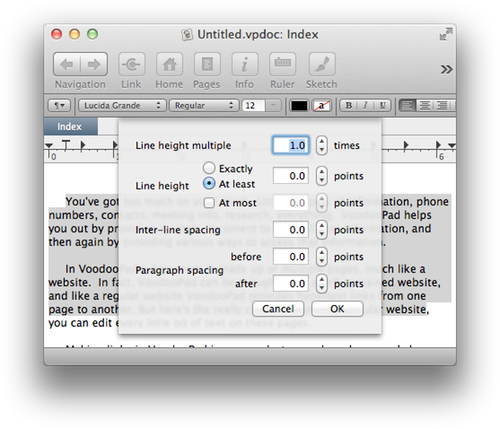The image size is (500, 429).
Task: Enter full screen with the window arrows icon
Action: point(446,34)
